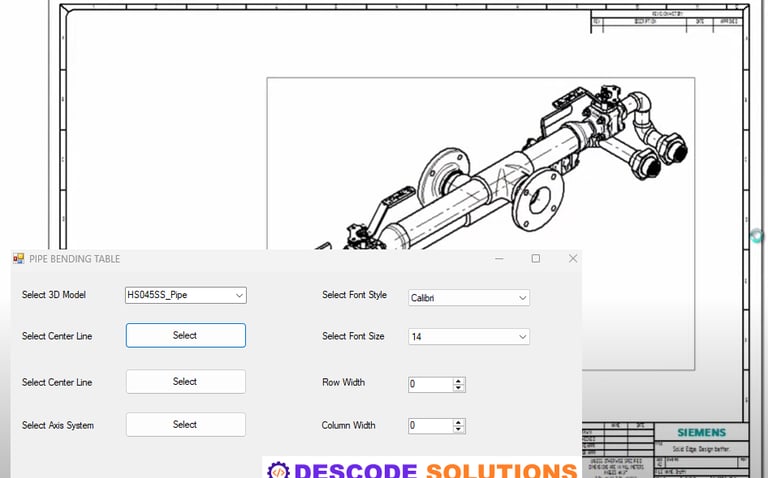Decrease the Column Width value
The height and width of the screenshot is (478, 768).
click(x=458, y=429)
